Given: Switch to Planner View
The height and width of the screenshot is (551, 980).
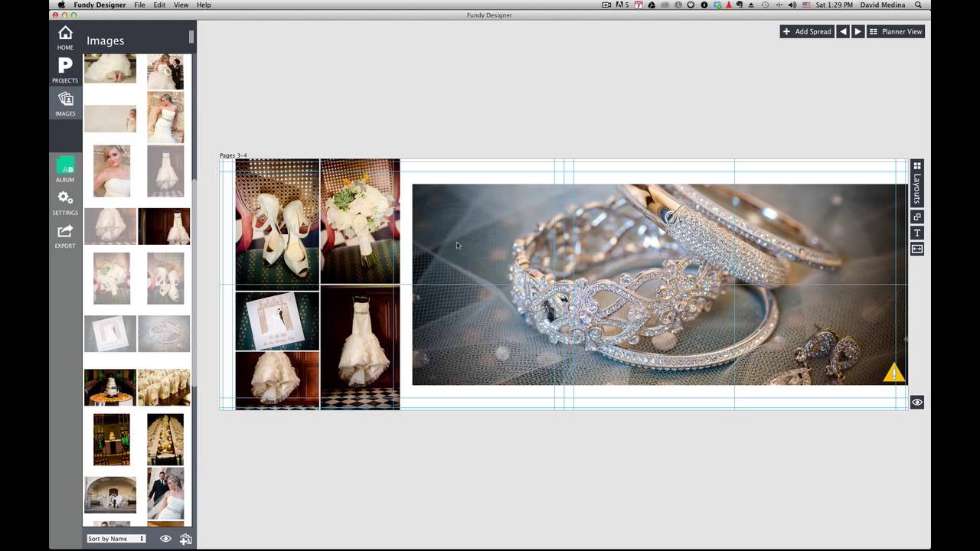Looking at the screenshot, I should 896,31.
